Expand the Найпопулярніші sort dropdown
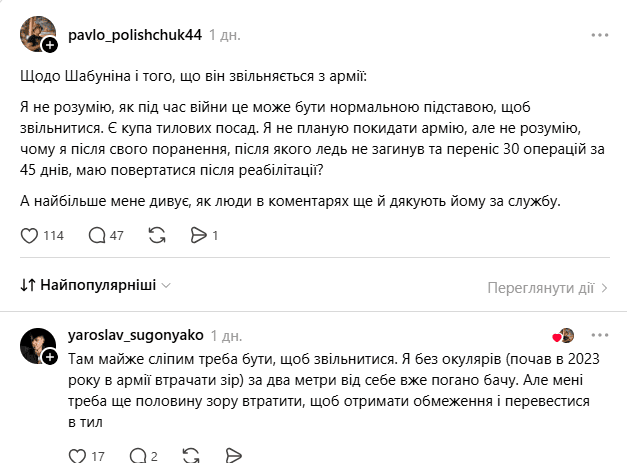This screenshot has width=627, height=463. tap(96, 285)
